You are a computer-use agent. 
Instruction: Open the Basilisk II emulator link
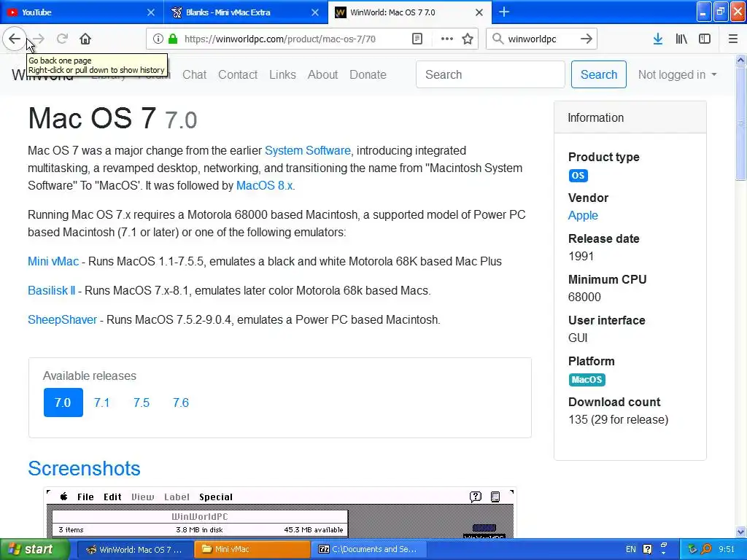(x=52, y=290)
